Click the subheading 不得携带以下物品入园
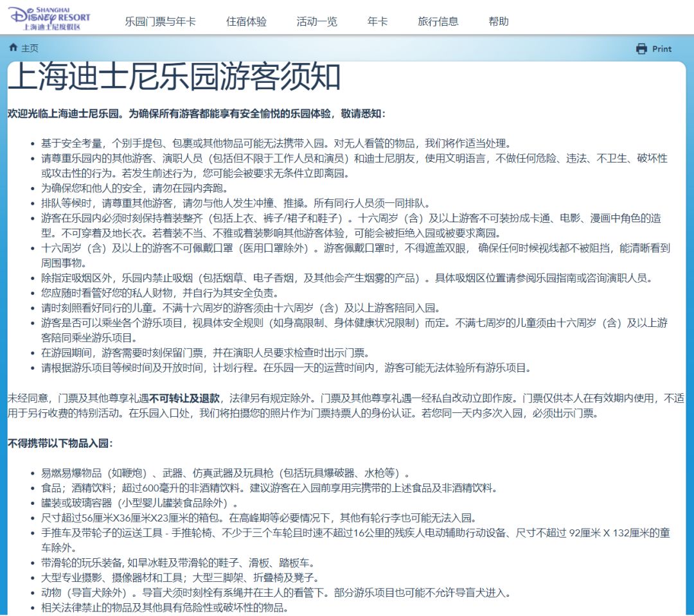Screen dimensions: 694x616 coord(60,443)
